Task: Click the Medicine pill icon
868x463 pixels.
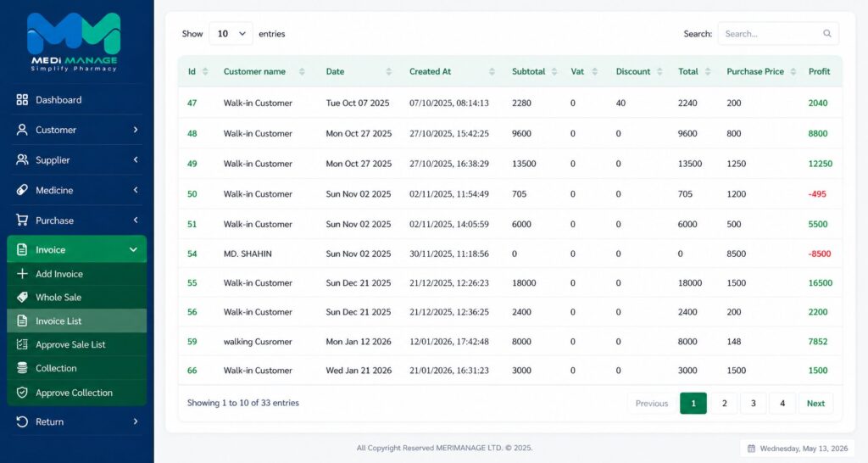Action: pos(22,190)
